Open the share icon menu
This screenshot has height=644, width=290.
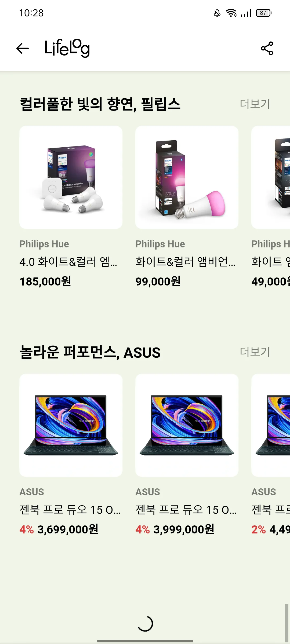click(x=267, y=48)
